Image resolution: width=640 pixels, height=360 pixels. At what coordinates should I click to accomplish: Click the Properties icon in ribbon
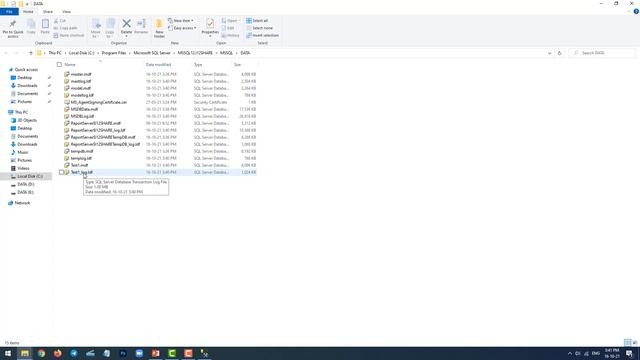coord(210,24)
